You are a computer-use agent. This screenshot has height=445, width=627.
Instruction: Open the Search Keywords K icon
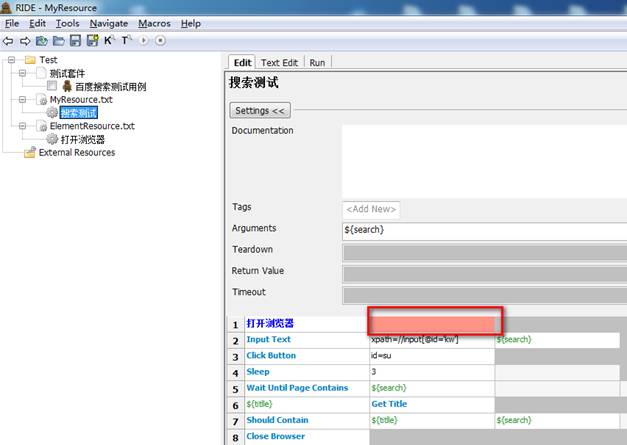(109, 40)
